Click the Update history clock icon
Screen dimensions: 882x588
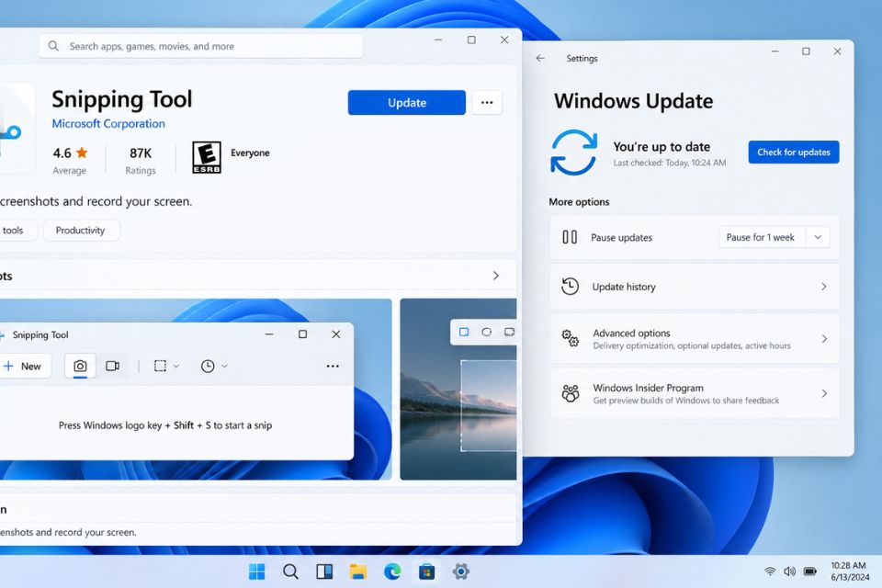click(570, 287)
